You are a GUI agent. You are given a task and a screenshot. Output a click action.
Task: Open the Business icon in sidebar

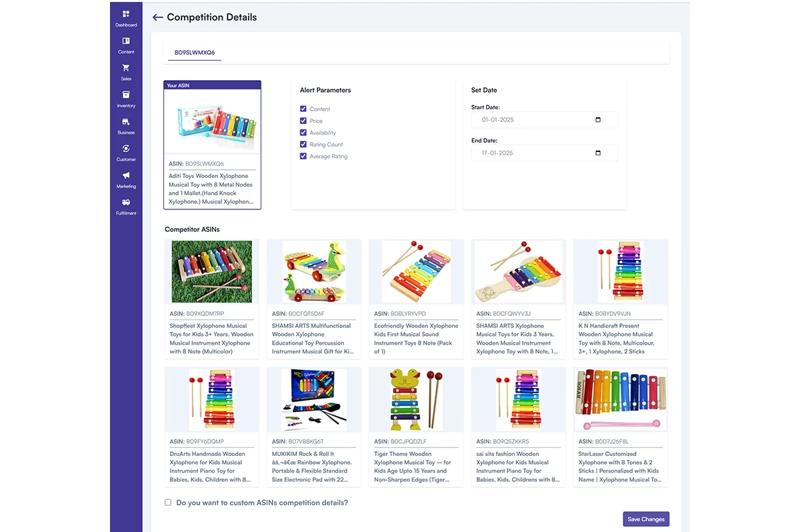[x=126, y=122]
